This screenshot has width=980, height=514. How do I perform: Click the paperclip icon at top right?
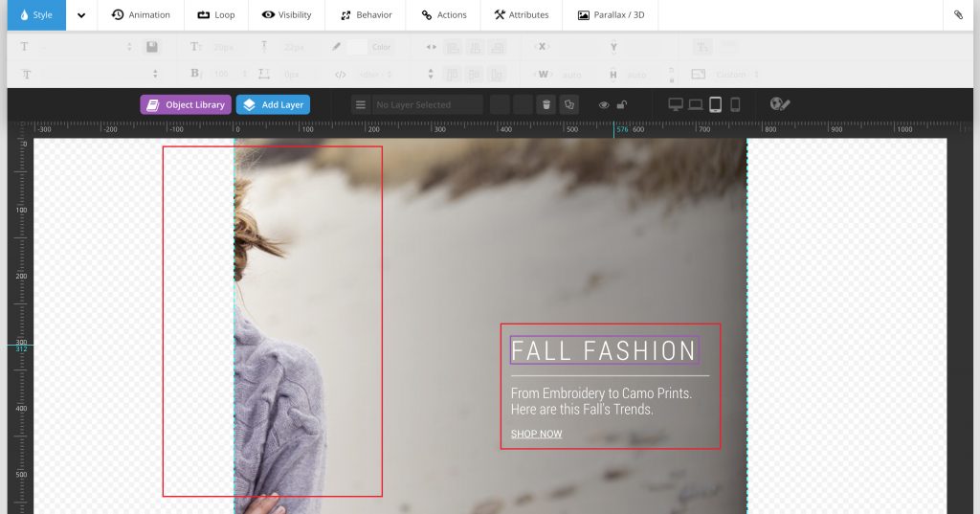click(959, 15)
